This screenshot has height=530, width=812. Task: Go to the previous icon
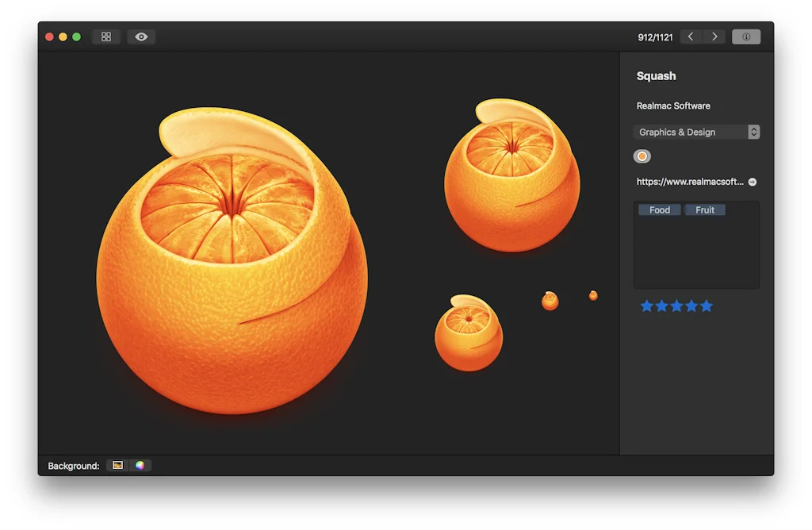(x=691, y=36)
